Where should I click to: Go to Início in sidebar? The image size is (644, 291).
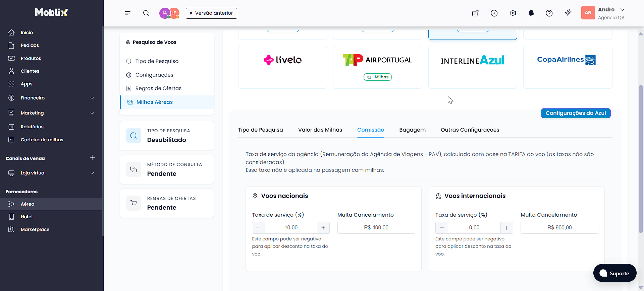[x=27, y=32]
